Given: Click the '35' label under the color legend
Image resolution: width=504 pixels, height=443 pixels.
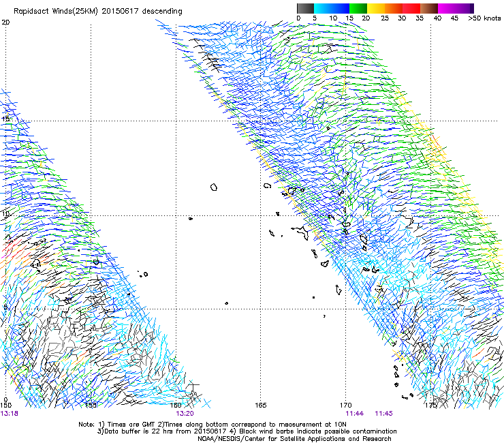Looking at the screenshot, I should point(420,18).
